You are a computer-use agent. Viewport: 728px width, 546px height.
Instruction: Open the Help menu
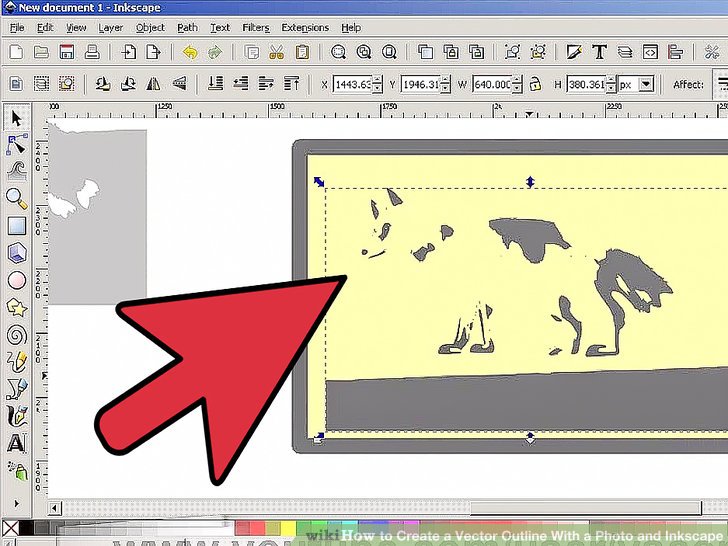351,27
